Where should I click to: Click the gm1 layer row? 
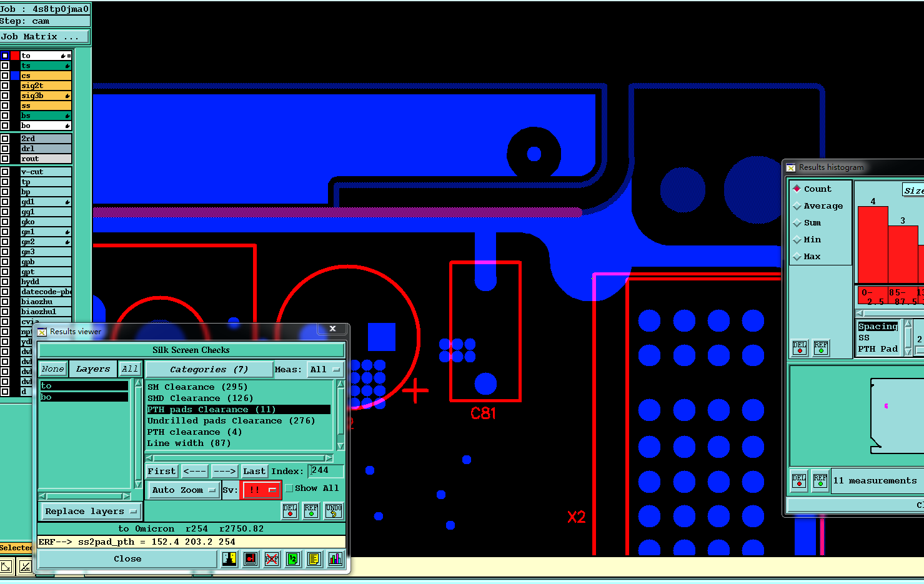[46, 232]
